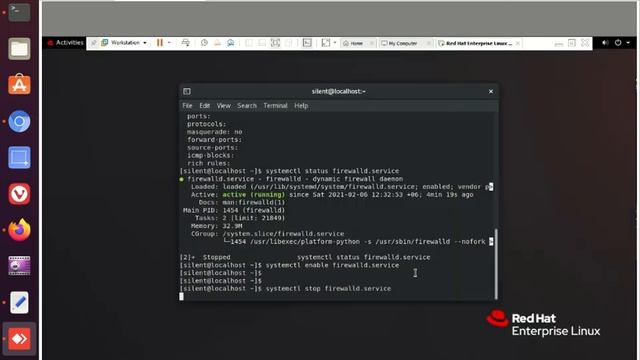Pause the virtual machine
This screenshot has width=640, height=360.
coord(160,43)
